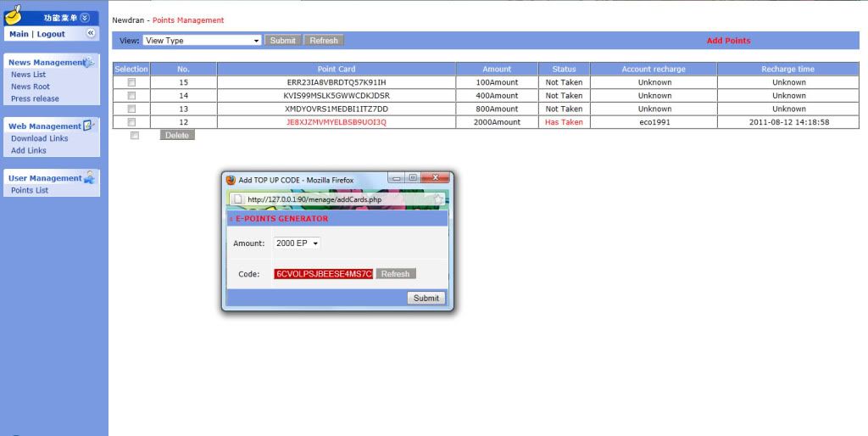Click the red generated code field

(323, 274)
